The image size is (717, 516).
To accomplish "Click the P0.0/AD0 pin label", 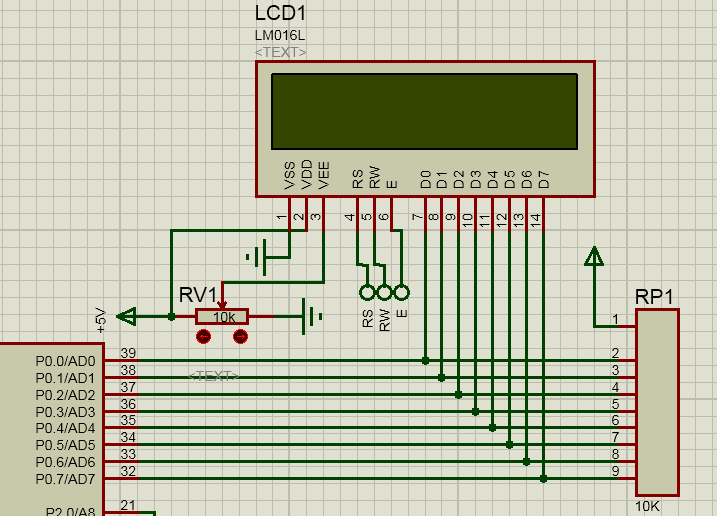I will (65, 361).
